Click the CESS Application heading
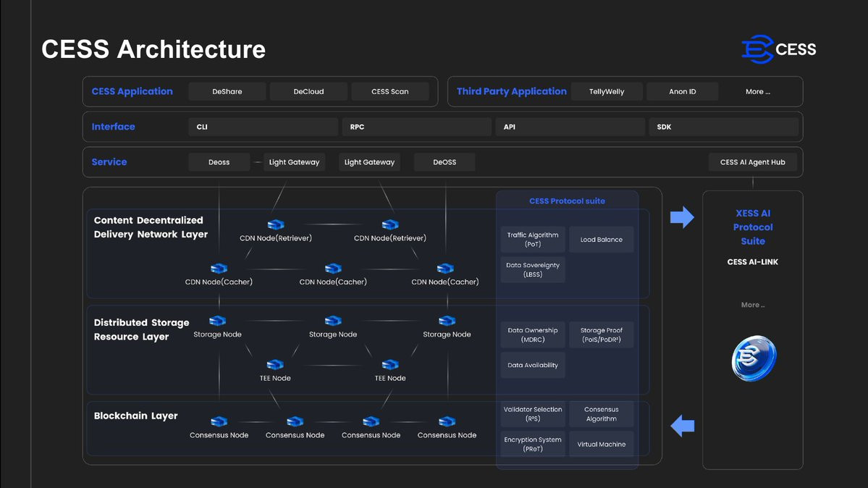 (132, 91)
